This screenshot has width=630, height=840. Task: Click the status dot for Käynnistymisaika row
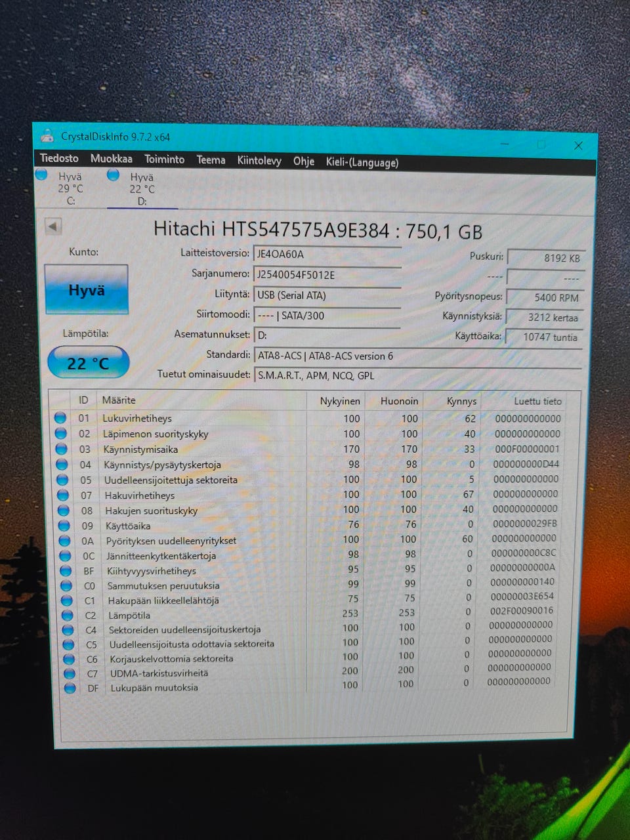point(62,449)
